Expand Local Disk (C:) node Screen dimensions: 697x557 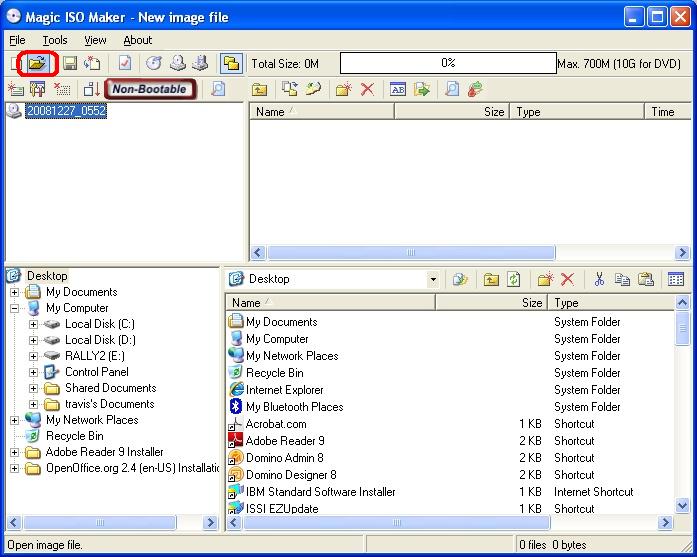(33, 325)
